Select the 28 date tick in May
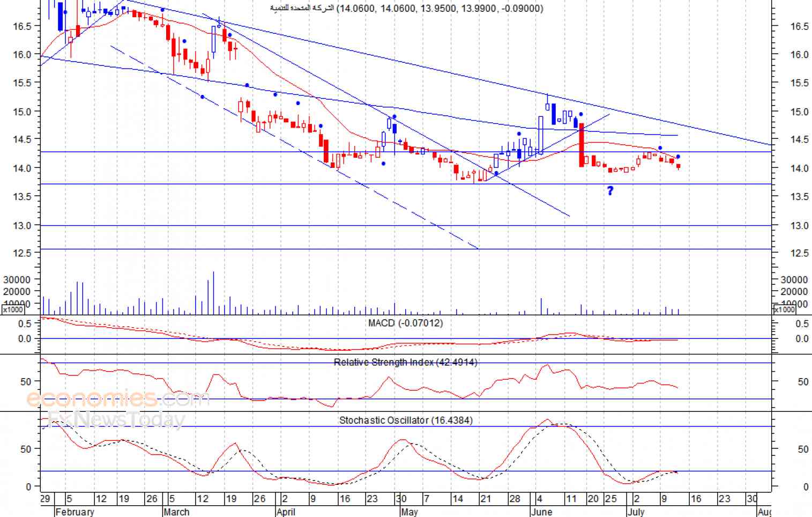This screenshot has height=517, width=812. [515, 499]
